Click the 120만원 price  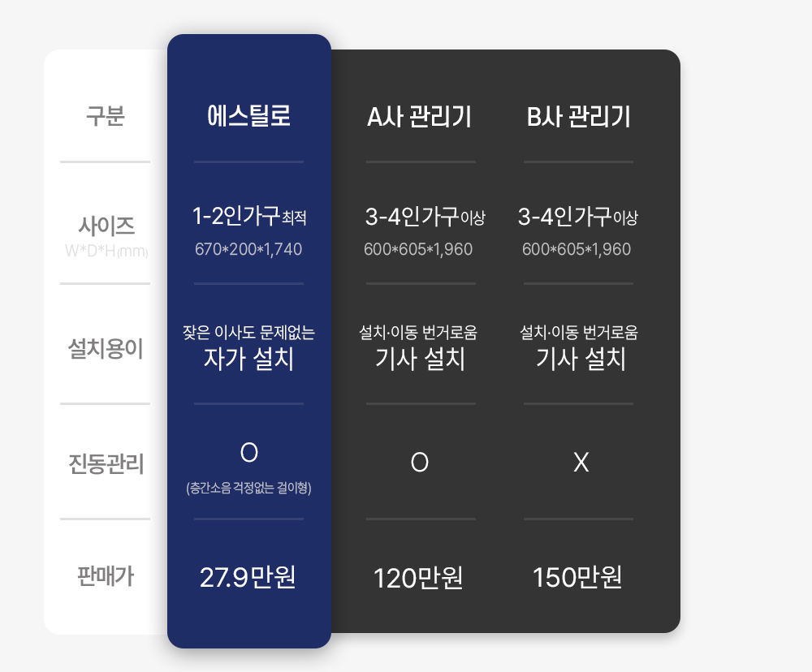point(418,579)
